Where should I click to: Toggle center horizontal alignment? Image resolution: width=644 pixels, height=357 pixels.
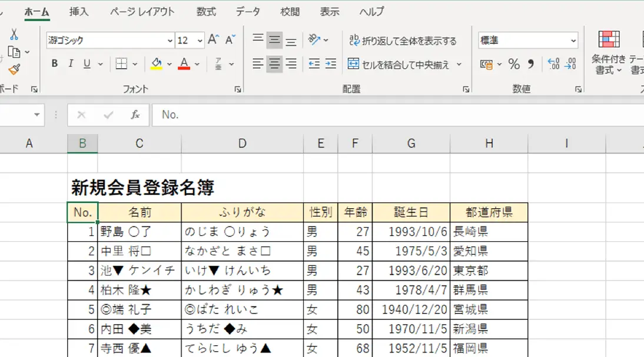274,64
